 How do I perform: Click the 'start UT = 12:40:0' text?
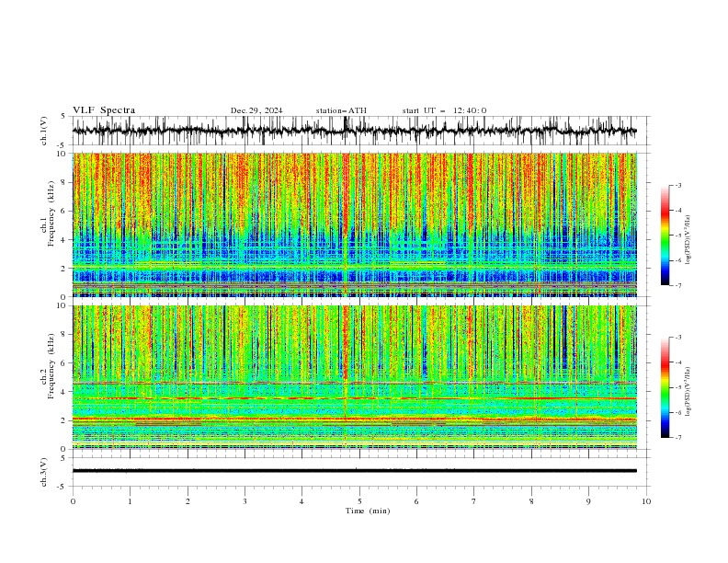(444, 110)
